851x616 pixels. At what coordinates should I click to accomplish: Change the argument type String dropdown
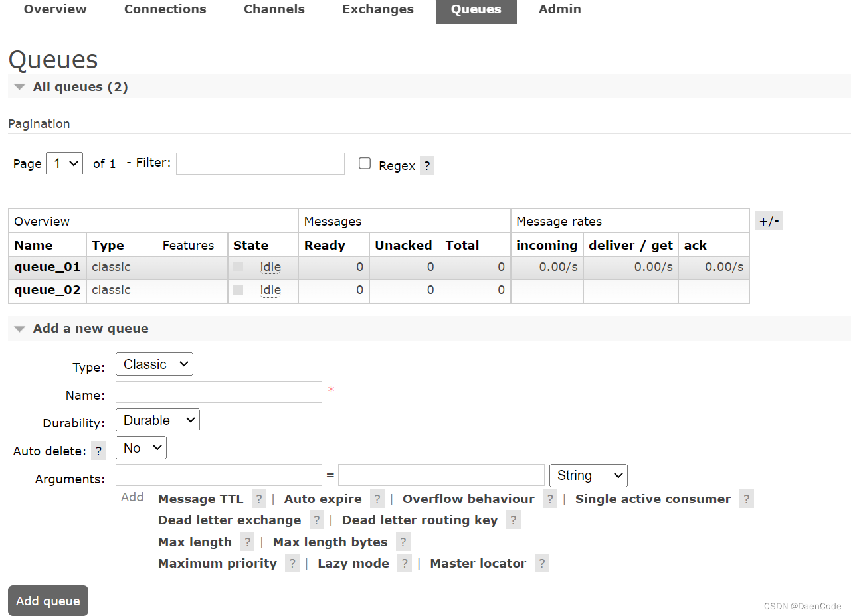(x=588, y=475)
